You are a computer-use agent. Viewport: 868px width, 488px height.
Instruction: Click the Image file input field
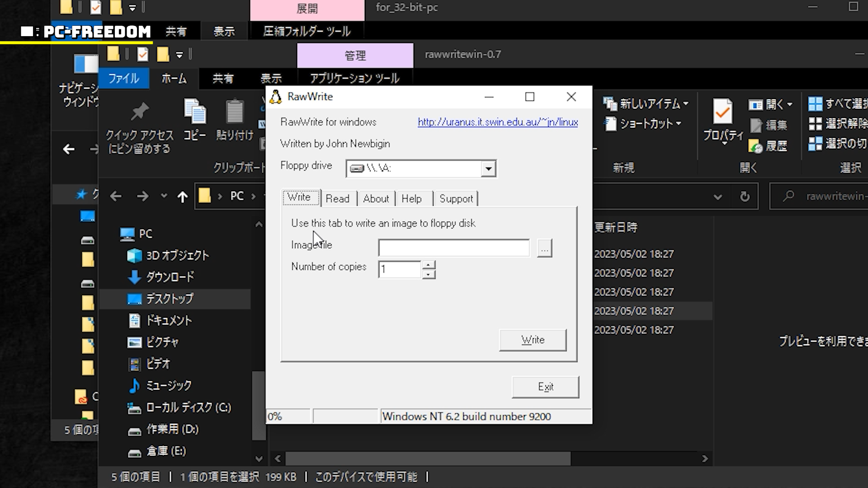pyautogui.click(x=453, y=248)
